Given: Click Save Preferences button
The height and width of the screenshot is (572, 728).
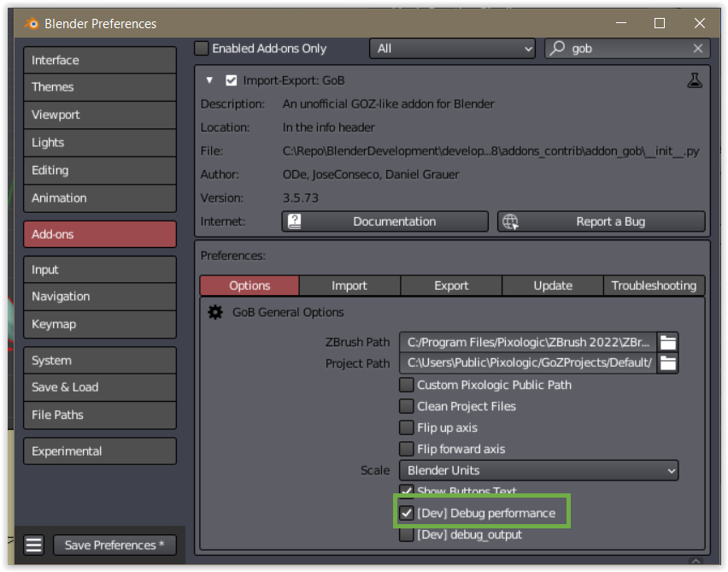Looking at the screenshot, I should (x=114, y=545).
